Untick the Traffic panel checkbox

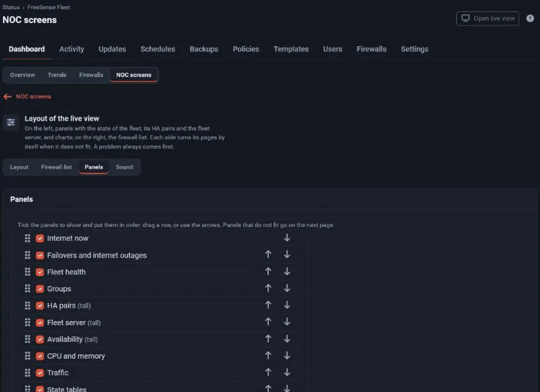click(x=40, y=373)
